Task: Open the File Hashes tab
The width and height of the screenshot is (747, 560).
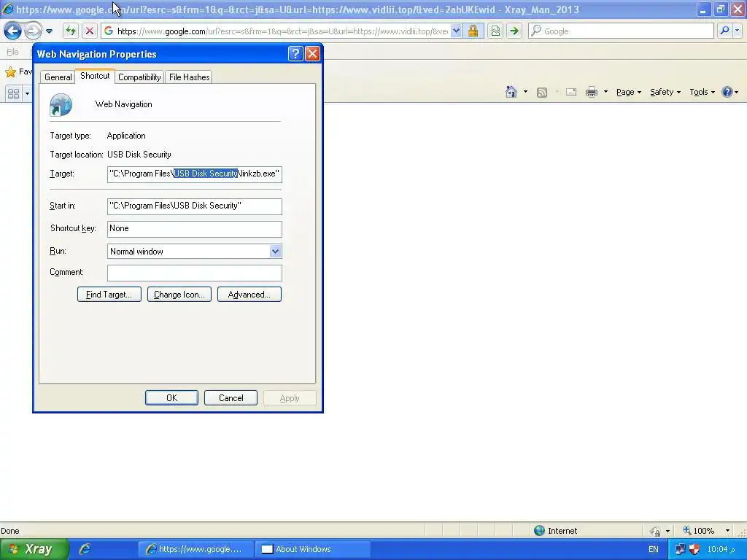Action: 189,77
